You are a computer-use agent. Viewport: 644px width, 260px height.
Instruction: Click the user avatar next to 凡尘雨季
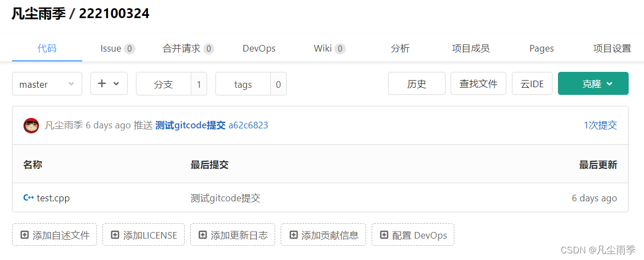pyautogui.click(x=31, y=125)
